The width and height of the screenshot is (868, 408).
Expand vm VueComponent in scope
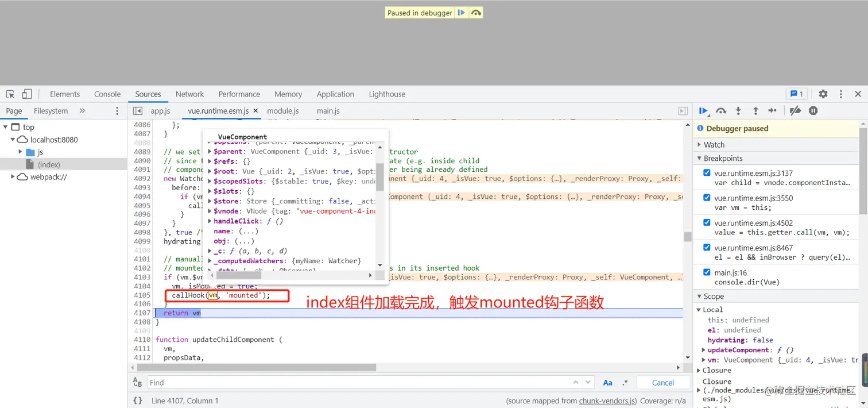(704, 360)
